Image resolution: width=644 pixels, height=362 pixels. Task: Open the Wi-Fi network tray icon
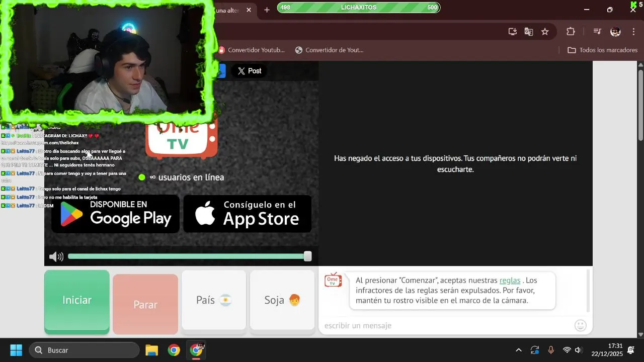coord(567,350)
